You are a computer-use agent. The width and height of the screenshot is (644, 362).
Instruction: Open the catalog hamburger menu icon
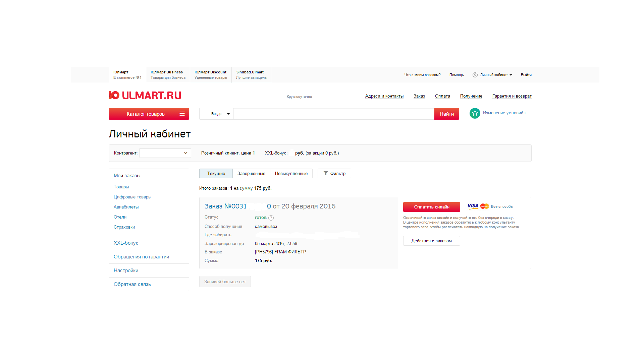click(x=182, y=114)
